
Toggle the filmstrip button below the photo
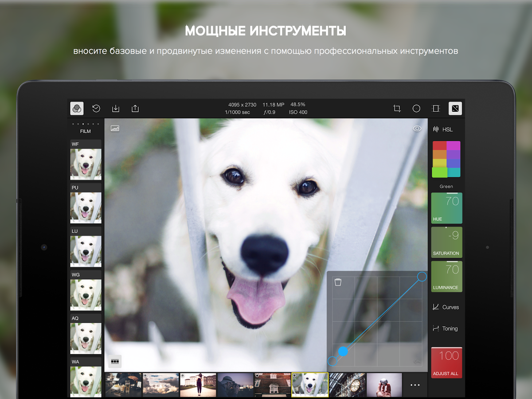(x=115, y=362)
